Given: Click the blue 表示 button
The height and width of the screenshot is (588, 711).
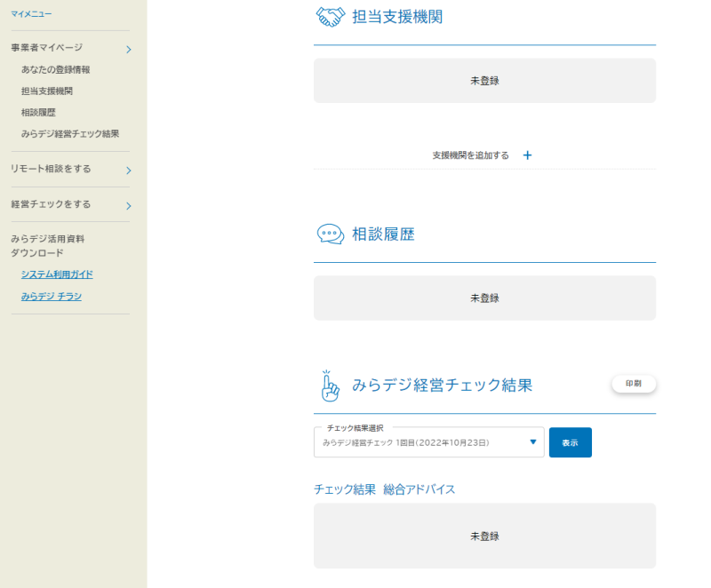Looking at the screenshot, I should click(x=570, y=442).
